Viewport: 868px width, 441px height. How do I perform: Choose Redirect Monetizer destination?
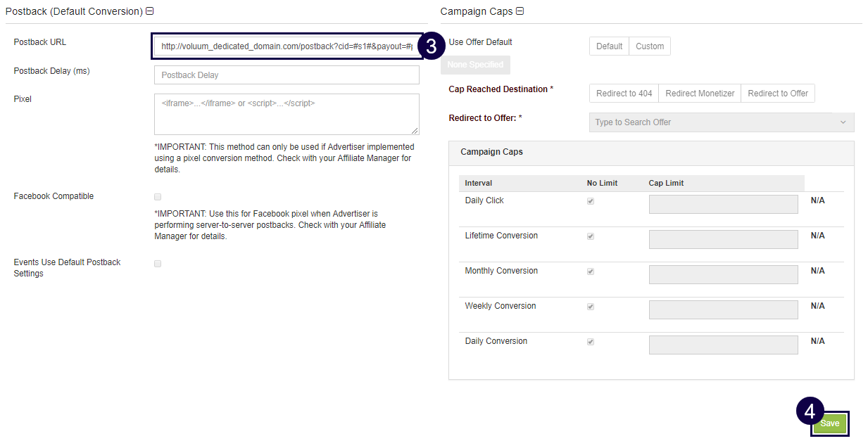click(x=699, y=94)
